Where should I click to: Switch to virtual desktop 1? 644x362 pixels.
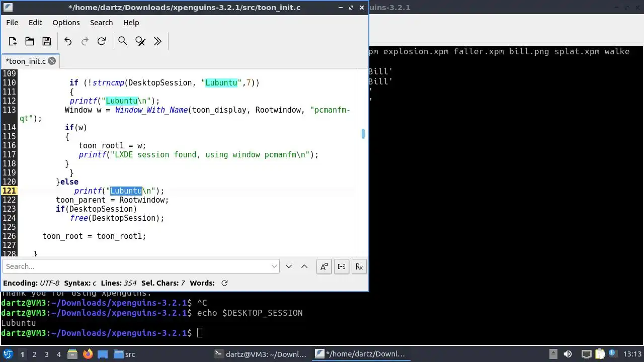(x=22, y=354)
